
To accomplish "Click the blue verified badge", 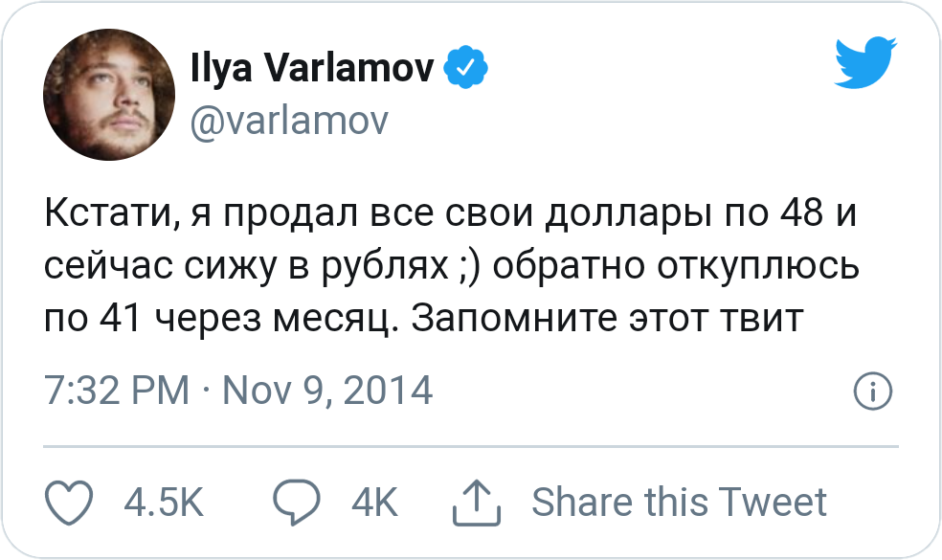I will pyautogui.click(x=466, y=68).
